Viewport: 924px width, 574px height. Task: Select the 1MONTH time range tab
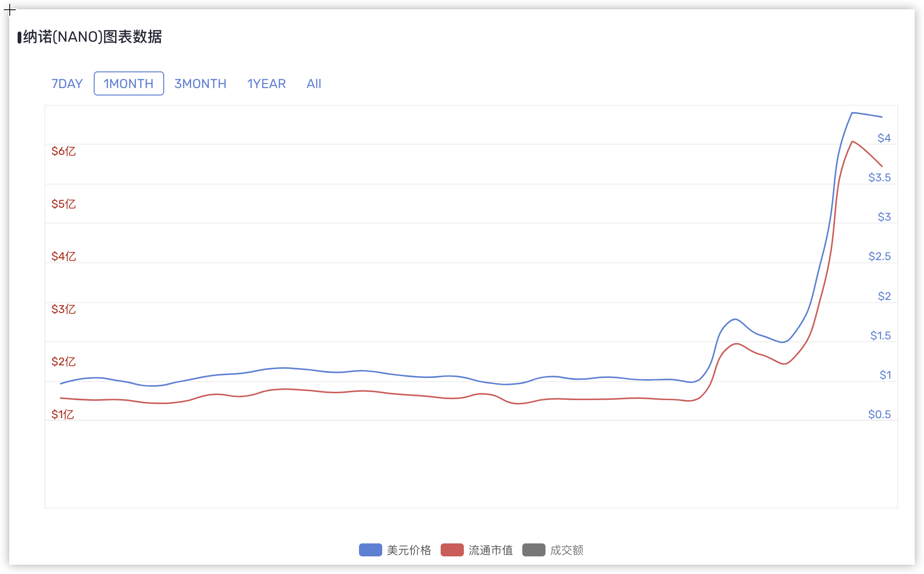pyautogui.click(x=128, y=84)
